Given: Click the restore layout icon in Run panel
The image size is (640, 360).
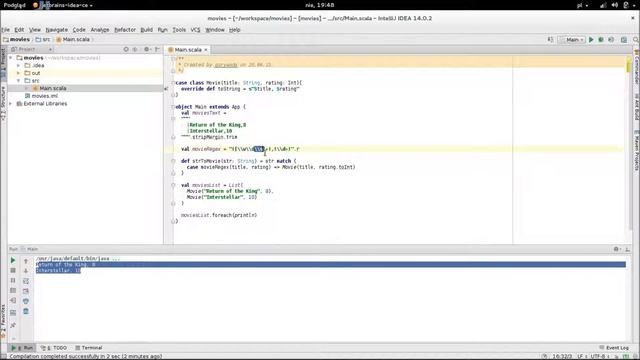Looking at the screenshot, I should point(13,313).
